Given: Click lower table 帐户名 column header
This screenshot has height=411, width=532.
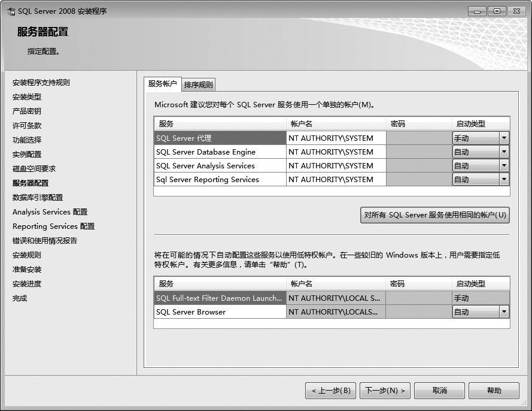Looking at the screenshot, I should click(336, 283).
